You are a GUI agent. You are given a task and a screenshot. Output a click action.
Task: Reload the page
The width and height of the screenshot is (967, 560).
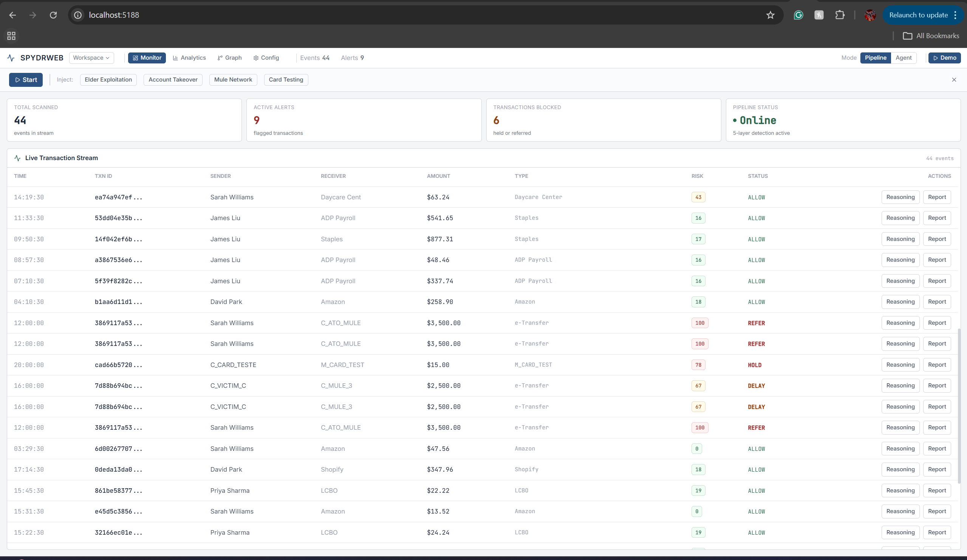(x=53, y=15)
